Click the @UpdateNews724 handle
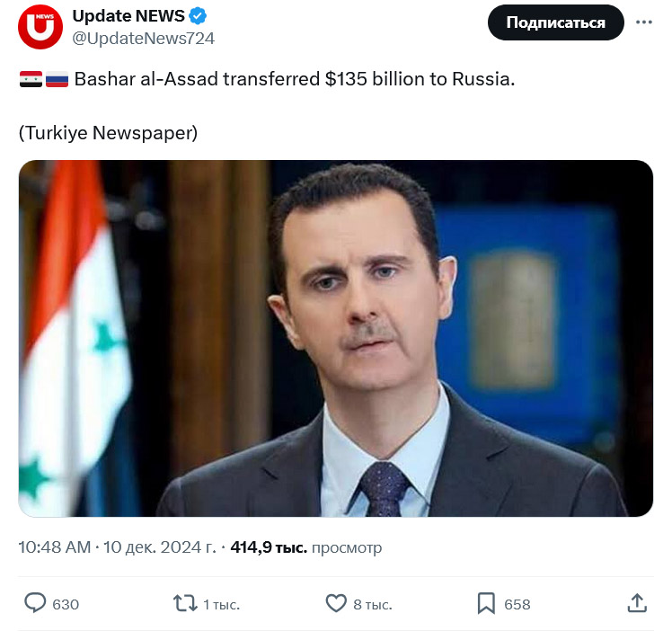Screen dimensions: 672x631 143,38
